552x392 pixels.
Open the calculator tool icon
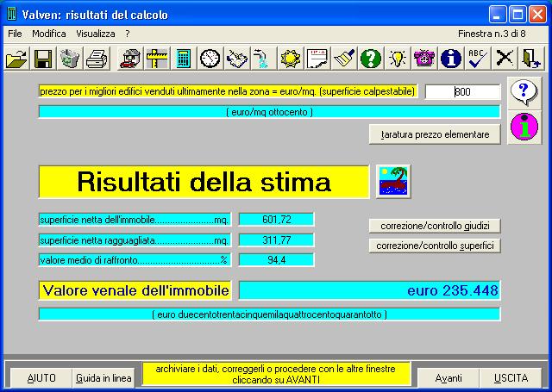[183, 59]
